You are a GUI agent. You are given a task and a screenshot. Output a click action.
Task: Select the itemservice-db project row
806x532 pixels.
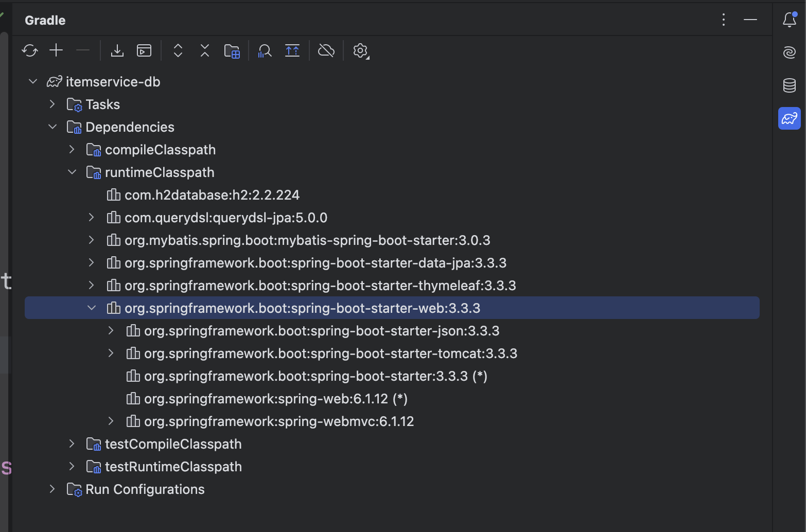click(392, 81)
